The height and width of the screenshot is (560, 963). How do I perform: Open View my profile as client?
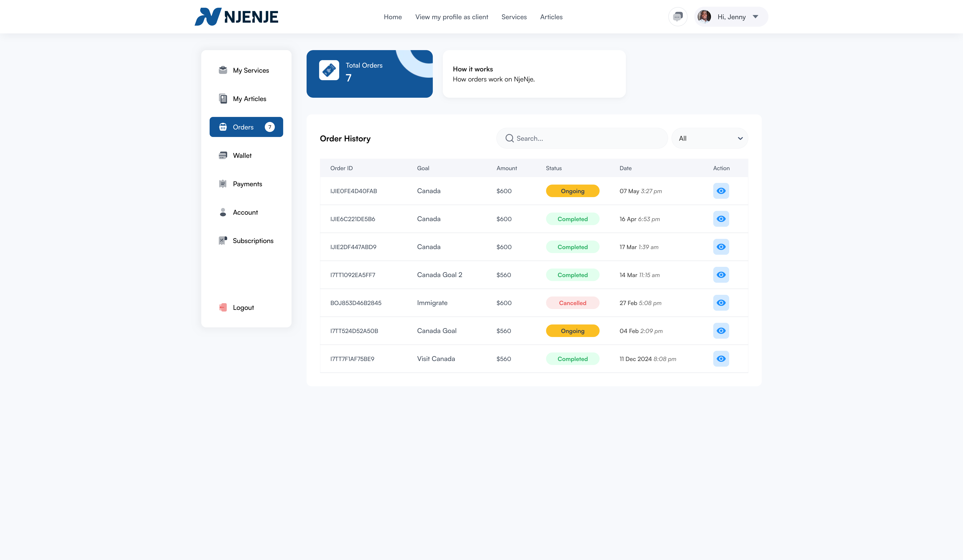[x=451, y=17]
